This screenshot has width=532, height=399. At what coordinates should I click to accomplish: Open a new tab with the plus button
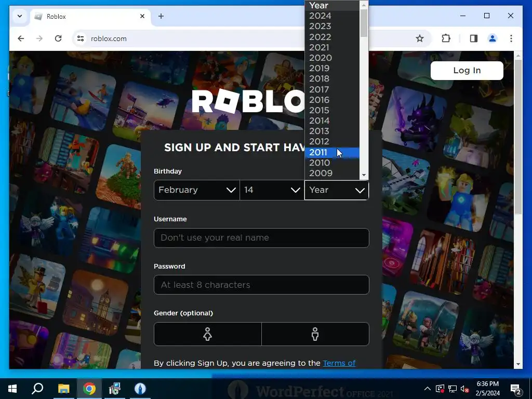161,16
